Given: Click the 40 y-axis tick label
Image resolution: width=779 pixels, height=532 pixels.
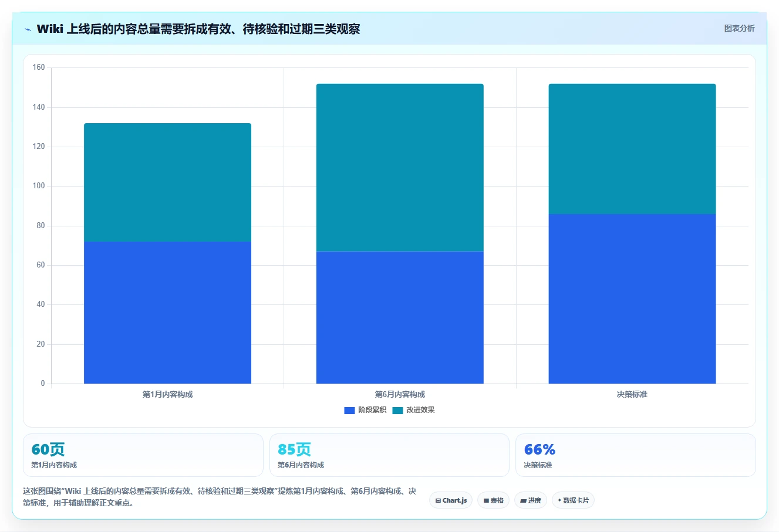Looking at the screenshot, I should tap(41, 304).
